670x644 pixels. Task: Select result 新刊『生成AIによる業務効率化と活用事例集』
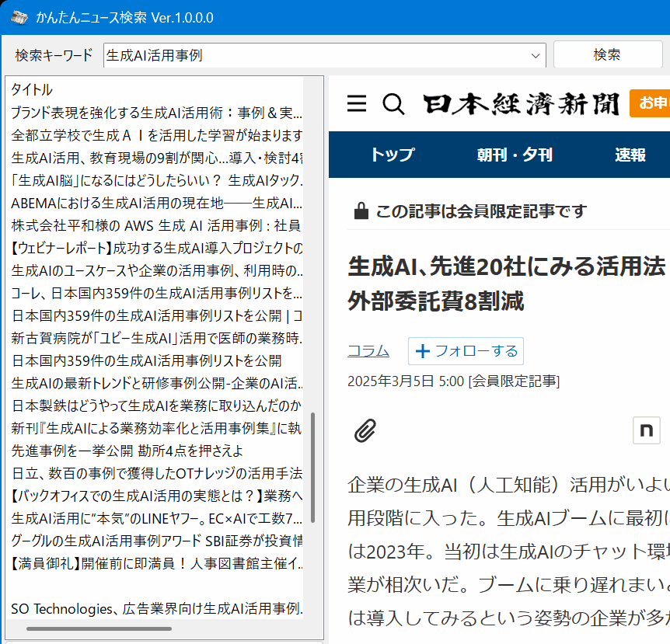(156, 428)
